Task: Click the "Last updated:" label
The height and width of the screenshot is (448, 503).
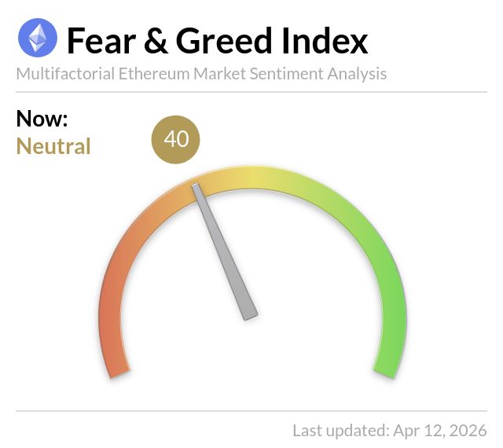Action: [x=340, y=431]
